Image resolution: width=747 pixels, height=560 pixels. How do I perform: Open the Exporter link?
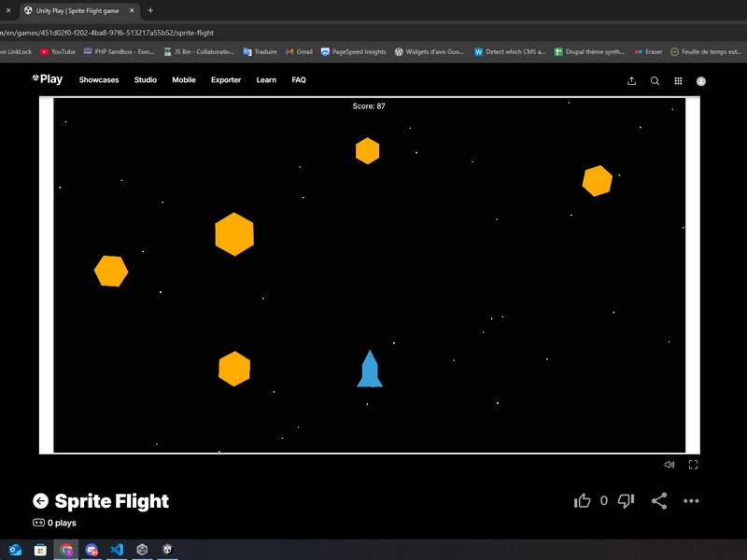226,80
